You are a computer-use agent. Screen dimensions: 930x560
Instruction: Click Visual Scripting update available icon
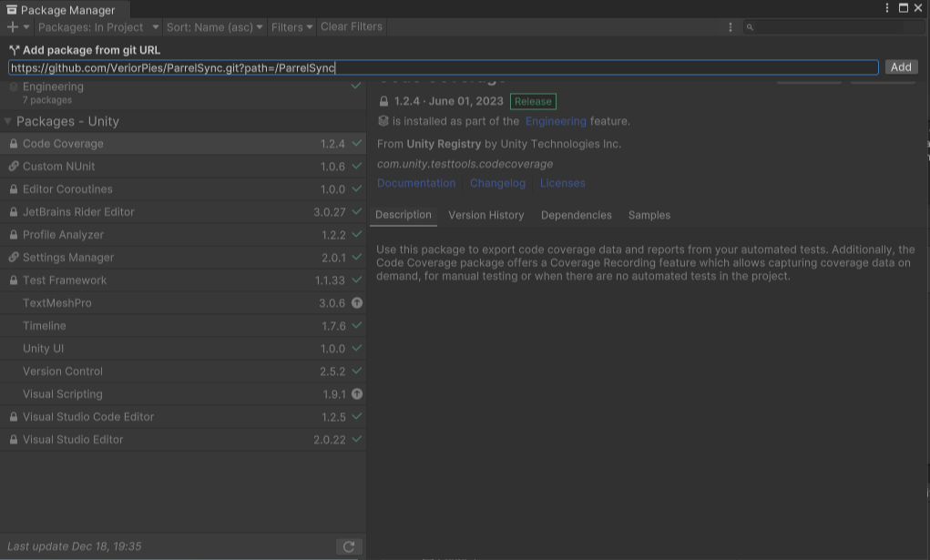[x=356, y=394]
